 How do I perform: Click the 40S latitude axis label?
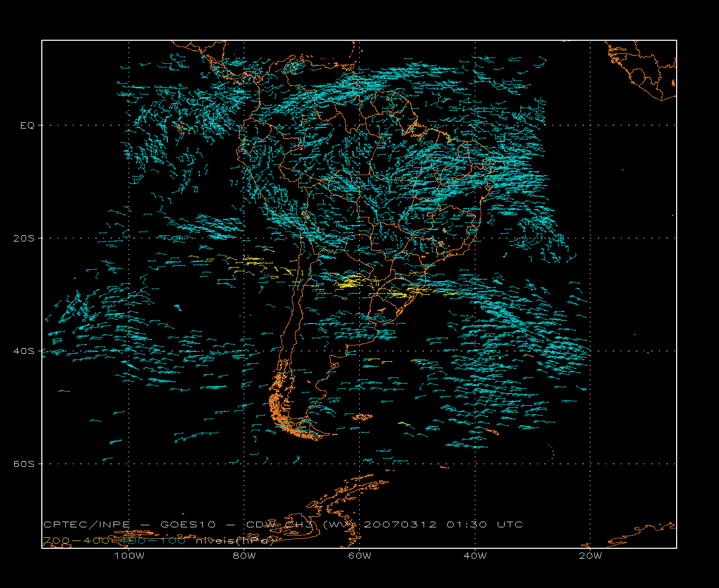[x=24, y=351]
